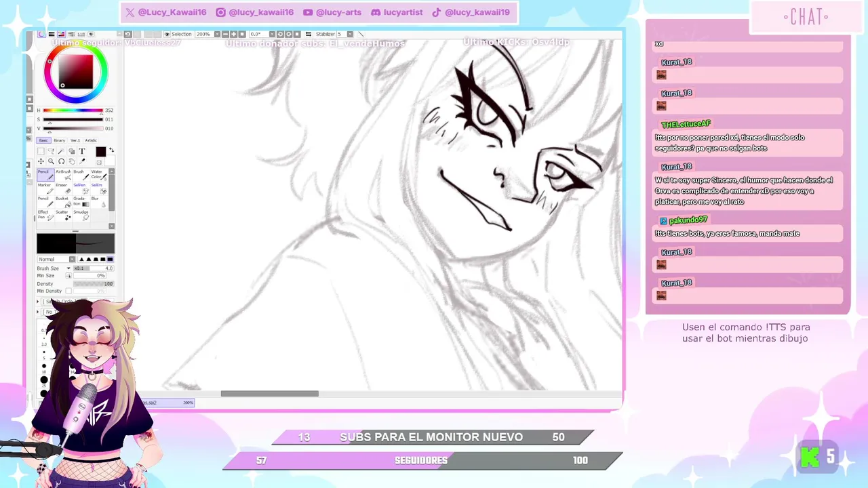
Task: Rotate canvas counterclockwise icon
Action: [280, 34]
